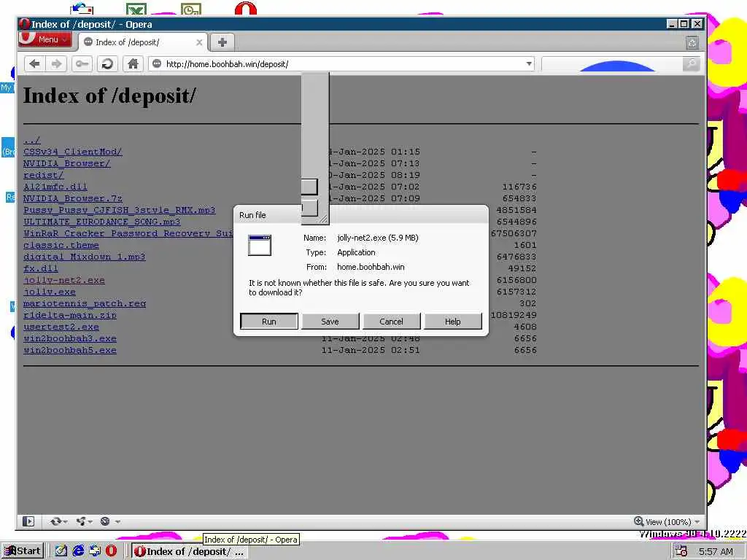747x560 pixels.
Task: Click the address bar URL field
Action: tap(343, 64)
